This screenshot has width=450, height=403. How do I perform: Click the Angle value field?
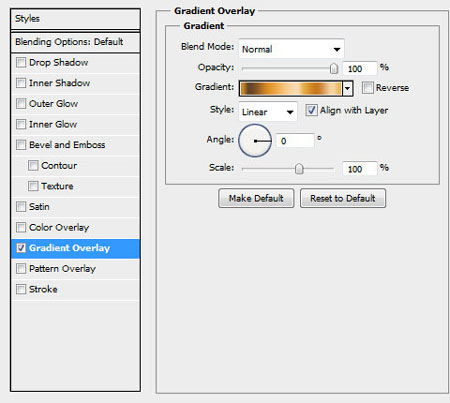click(x=295, y=141)
